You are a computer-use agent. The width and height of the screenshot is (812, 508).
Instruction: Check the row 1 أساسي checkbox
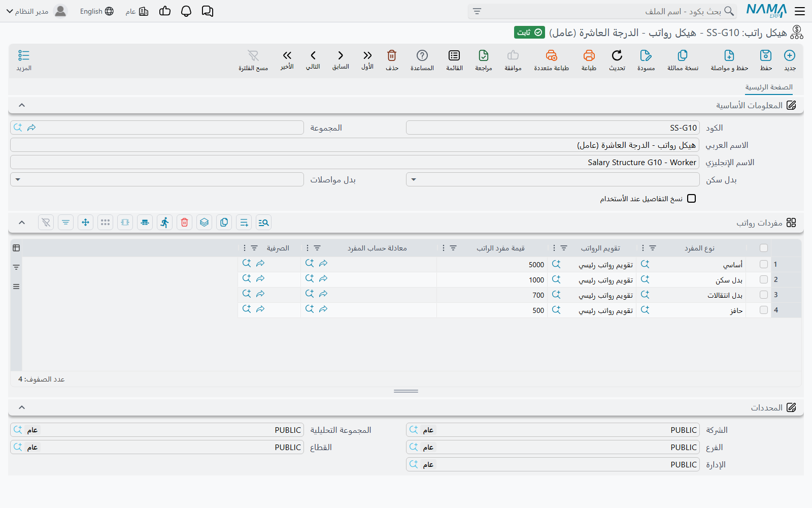tap(764, 264)
